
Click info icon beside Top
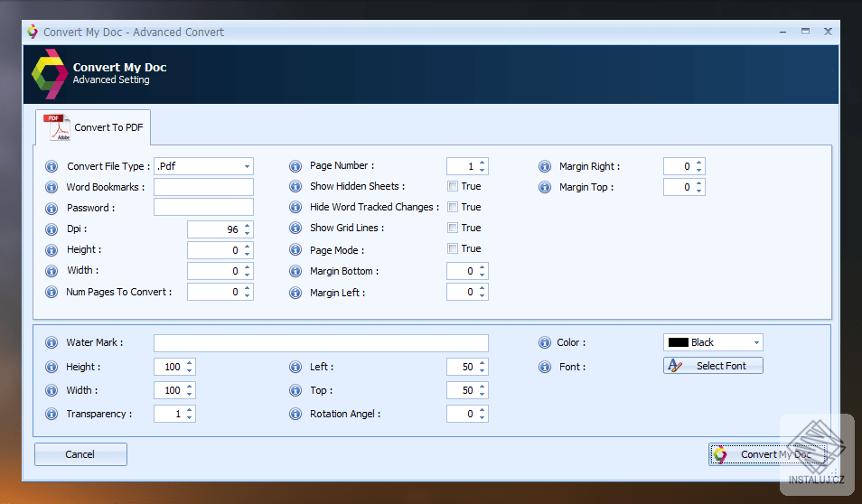[x=295, y=391]
